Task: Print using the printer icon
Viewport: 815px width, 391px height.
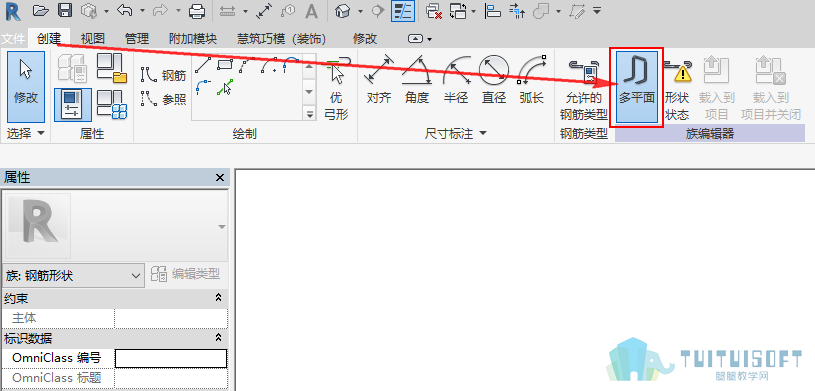Action: tap(197, 11)
